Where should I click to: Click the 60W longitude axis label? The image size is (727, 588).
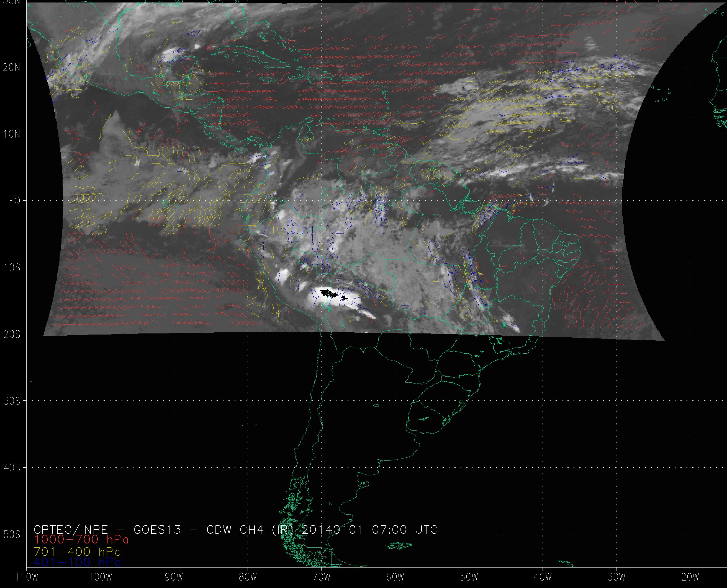395,577
